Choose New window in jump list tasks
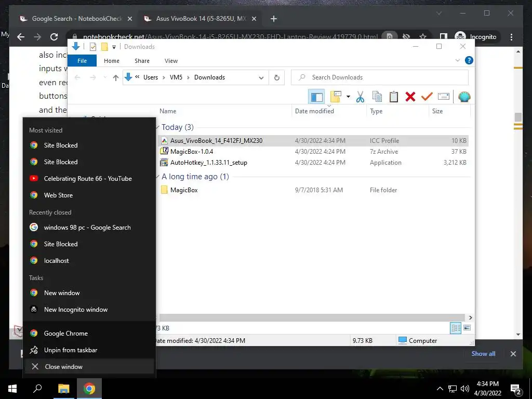 pos(89,293)
